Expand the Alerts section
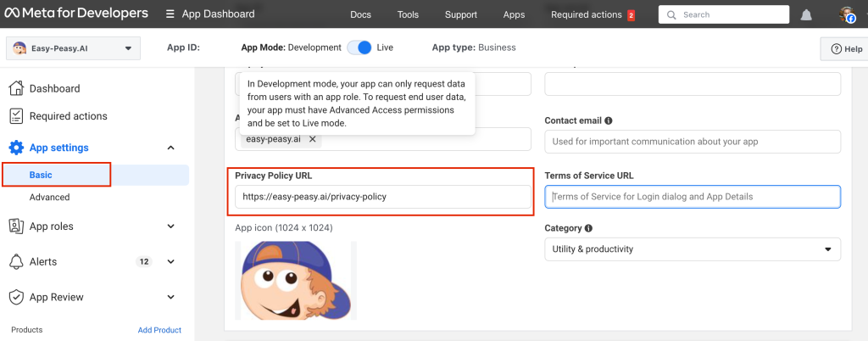This screenshot has height=341, width=868. [x=170, y=262]
